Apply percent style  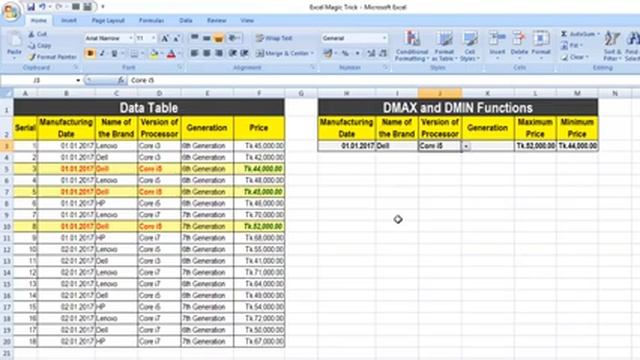tap(345, 53)
